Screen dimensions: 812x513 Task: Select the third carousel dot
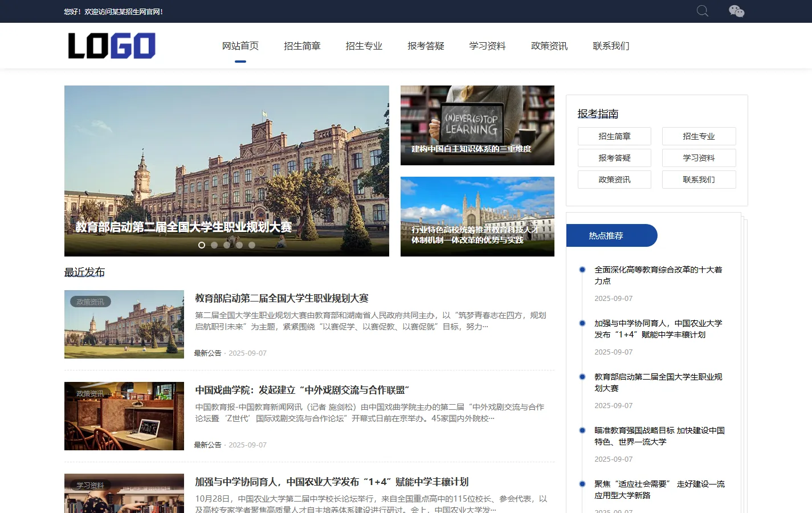pos(227,245)
